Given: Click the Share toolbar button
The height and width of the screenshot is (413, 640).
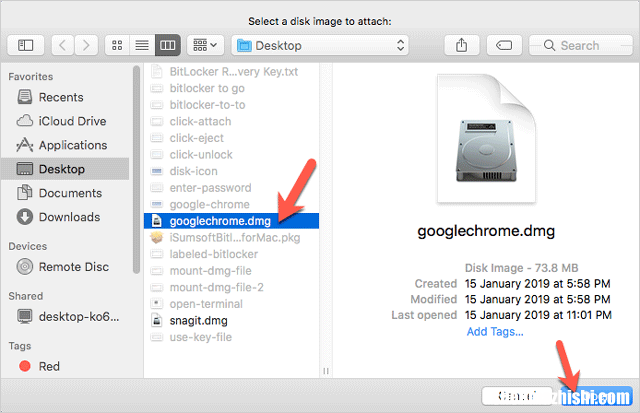Looking at the screenshot, I should click(462, 45).
